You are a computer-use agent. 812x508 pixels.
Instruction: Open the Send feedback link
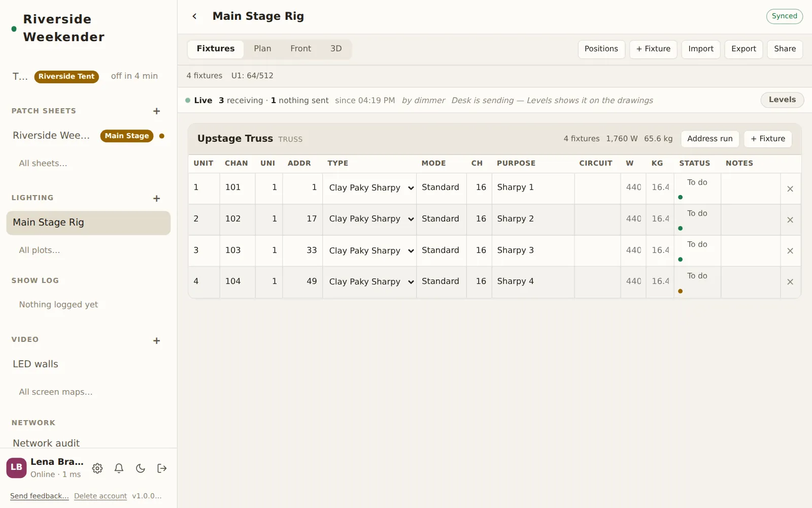coord(40,496)
